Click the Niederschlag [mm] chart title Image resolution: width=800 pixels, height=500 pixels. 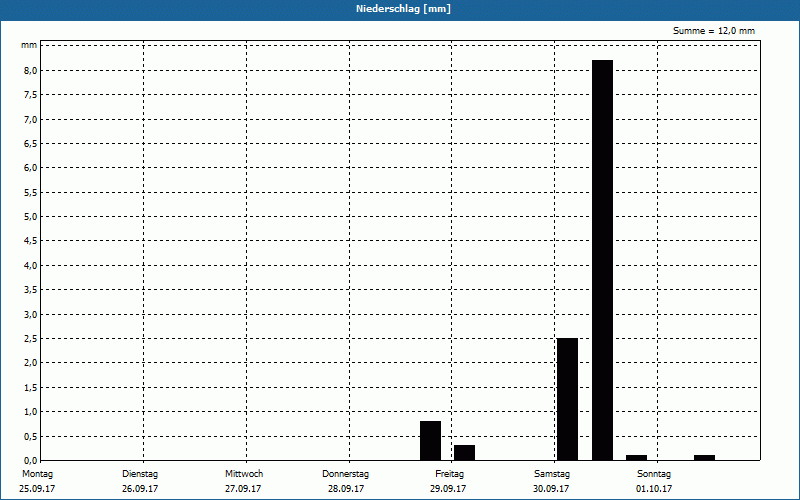(403, 9)
